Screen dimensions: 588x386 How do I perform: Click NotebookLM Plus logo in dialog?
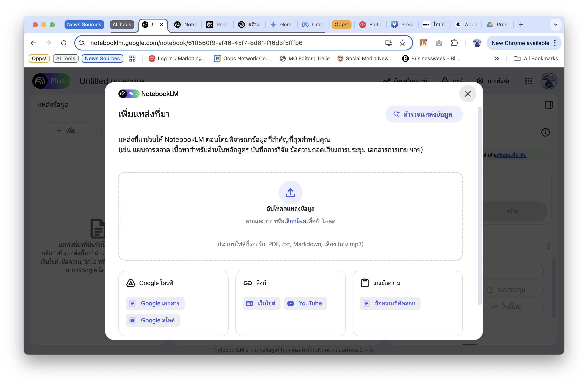148,94
